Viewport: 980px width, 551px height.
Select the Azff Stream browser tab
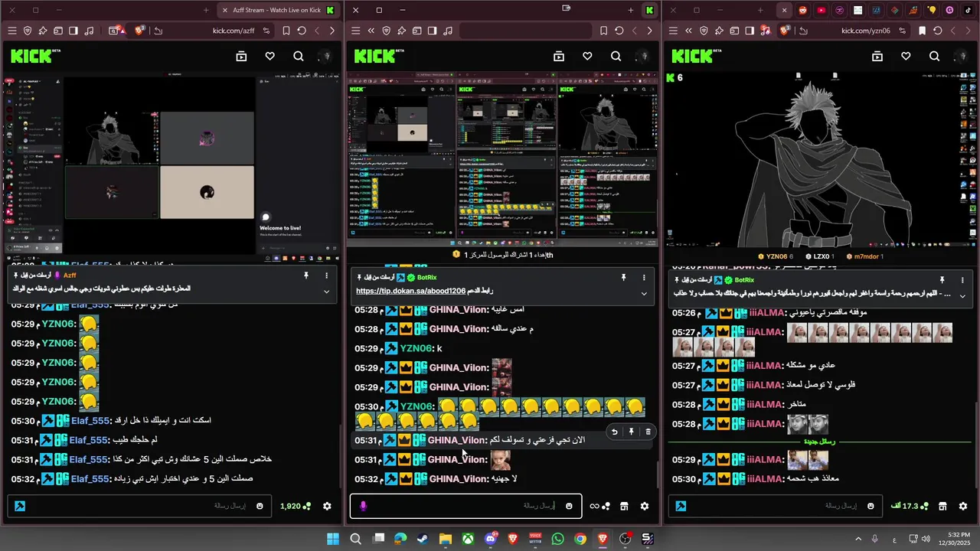(x=278, y=10)
